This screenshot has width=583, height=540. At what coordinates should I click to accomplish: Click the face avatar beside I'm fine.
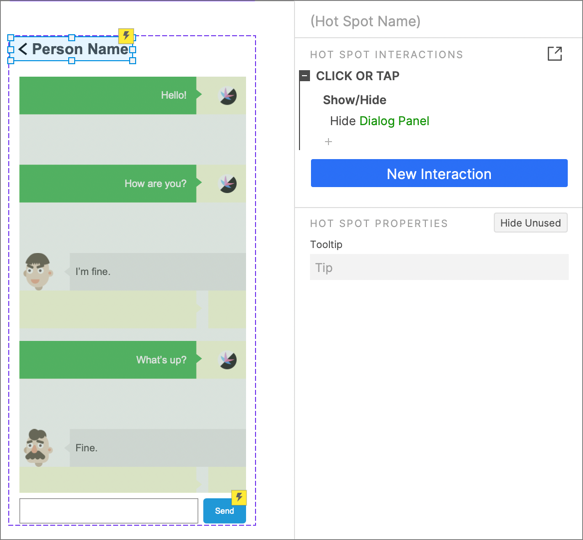tap(38, 271)
